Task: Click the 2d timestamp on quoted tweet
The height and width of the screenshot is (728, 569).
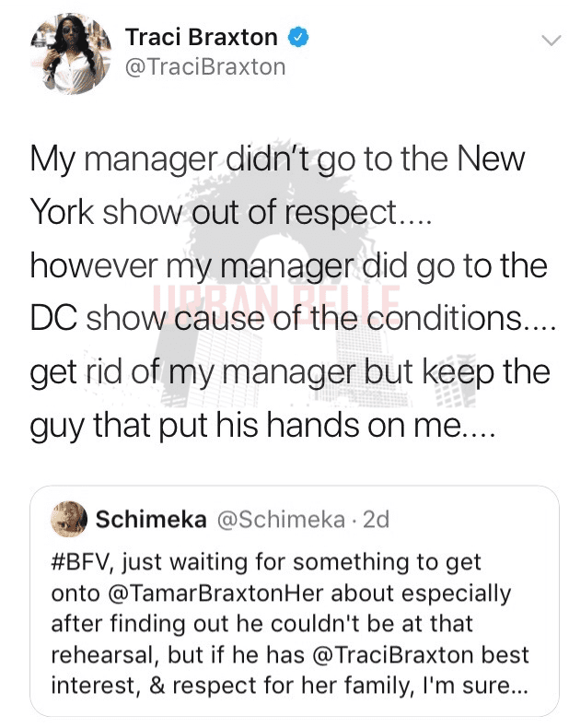Action: click(376, 520)
